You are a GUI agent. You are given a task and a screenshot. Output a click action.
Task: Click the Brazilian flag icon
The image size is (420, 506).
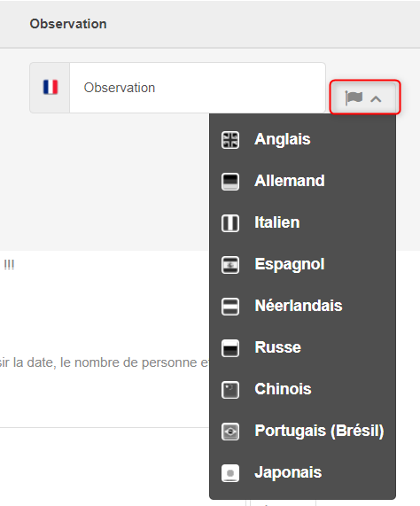coord(230,432)
